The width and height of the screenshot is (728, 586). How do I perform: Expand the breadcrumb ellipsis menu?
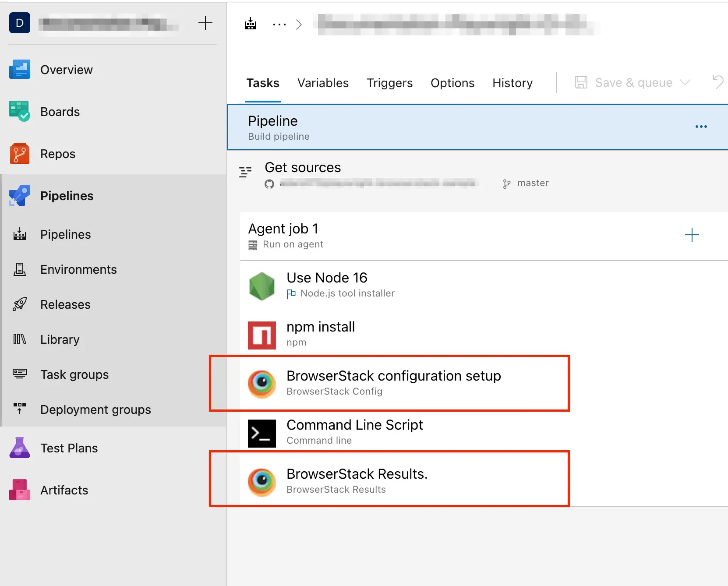(279, 25)
